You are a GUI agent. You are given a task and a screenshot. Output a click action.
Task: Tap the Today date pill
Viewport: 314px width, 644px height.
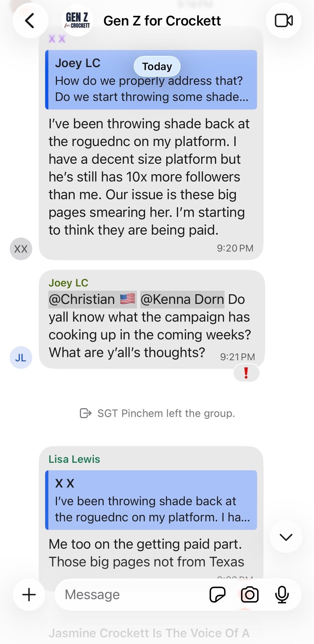click(157, 66)
